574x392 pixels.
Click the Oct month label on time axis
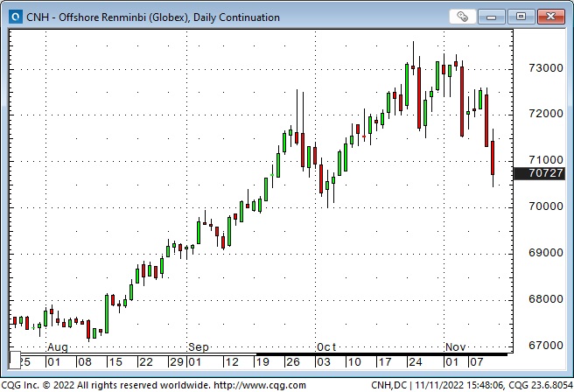[x=326, y=347]
